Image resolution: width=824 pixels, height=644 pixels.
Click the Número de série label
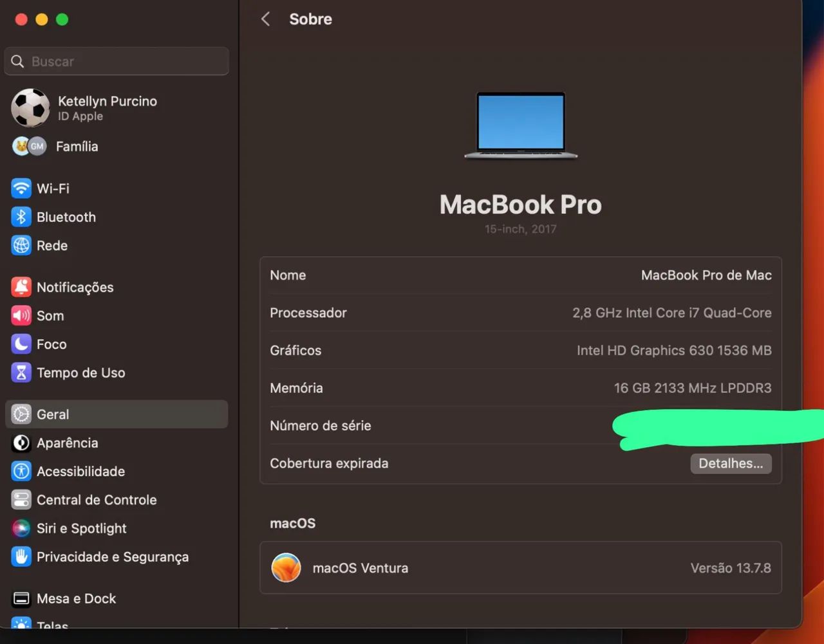(321, 425)
